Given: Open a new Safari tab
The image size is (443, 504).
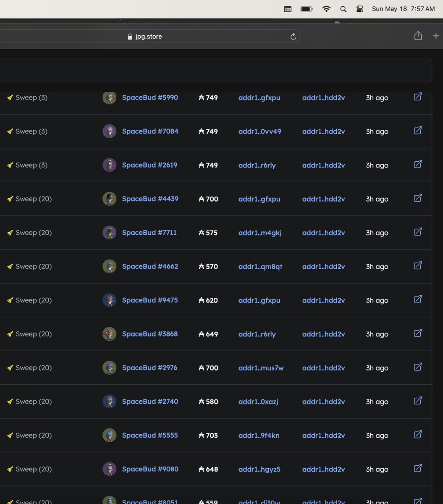Looking at the screenshot, I should (x=436, y=36).
